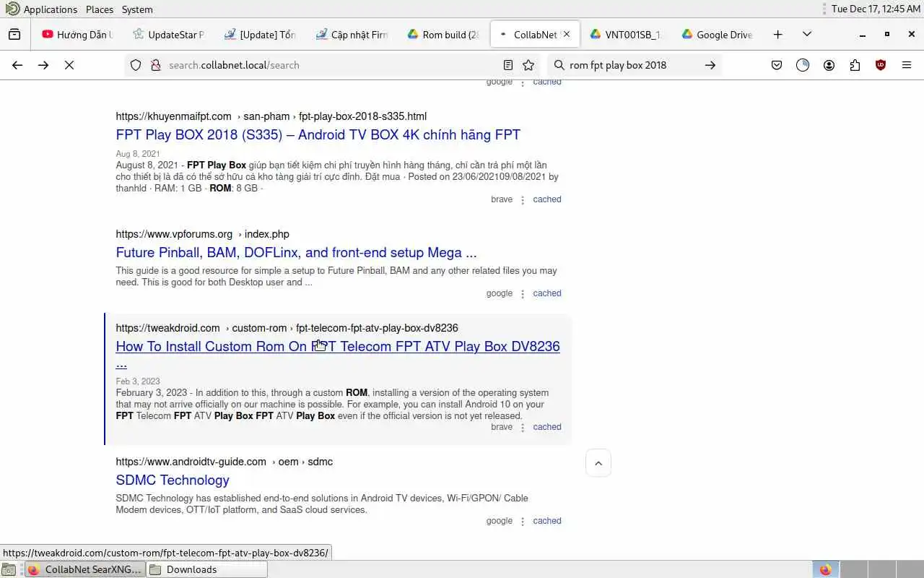The image size is (924, 578).
Task: Switch to the Cập nhật Firm tab
Action: [352, 34]
